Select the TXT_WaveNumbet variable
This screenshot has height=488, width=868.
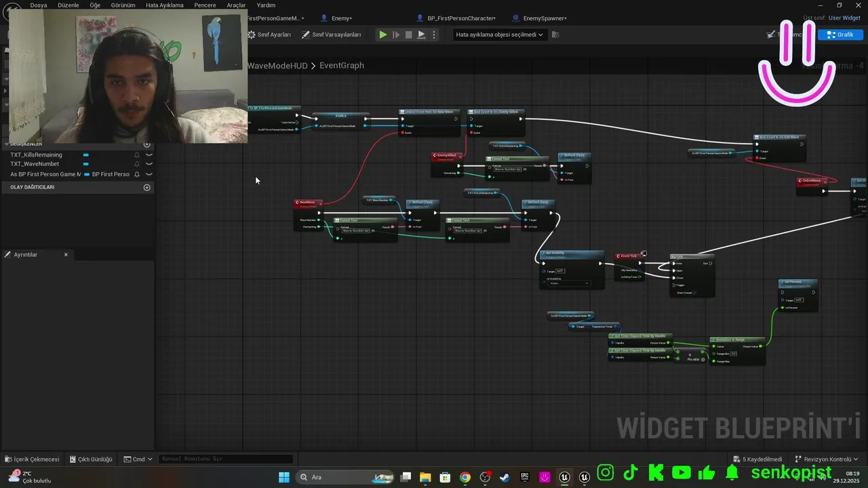point(35,164)
